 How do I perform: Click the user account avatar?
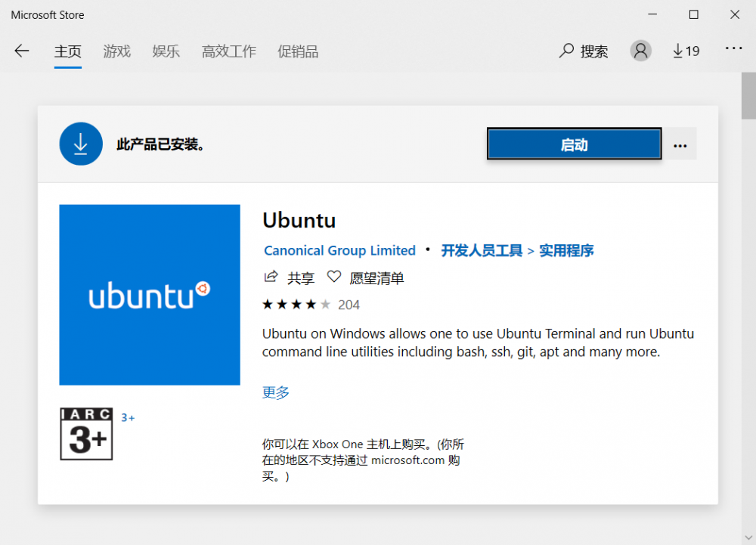point(640,50)
